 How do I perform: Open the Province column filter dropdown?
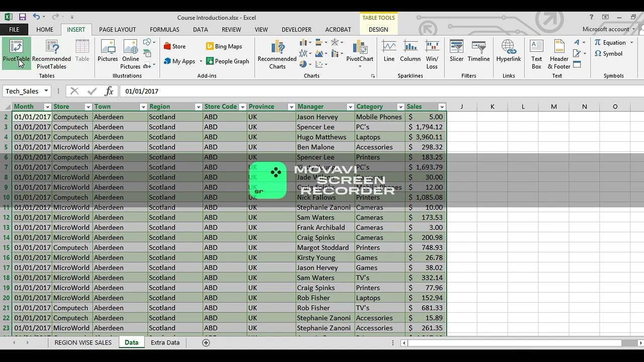(291, 107)
